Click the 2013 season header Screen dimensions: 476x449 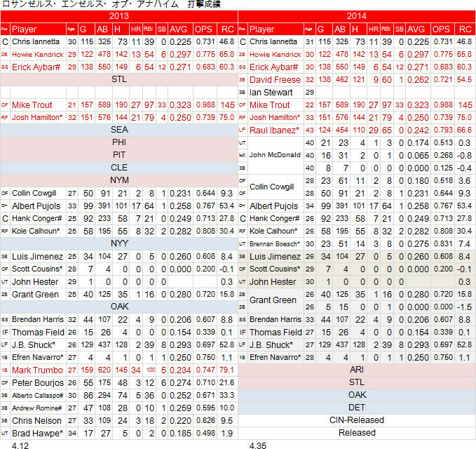pyautogui.click(x=119, y=16)
